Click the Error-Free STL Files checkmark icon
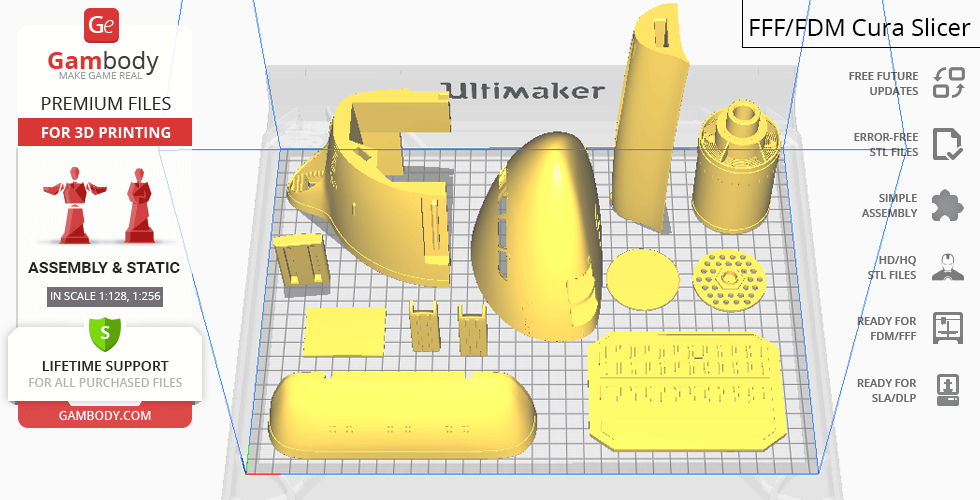Screen dimensions: 980x500 pos(946,144)
